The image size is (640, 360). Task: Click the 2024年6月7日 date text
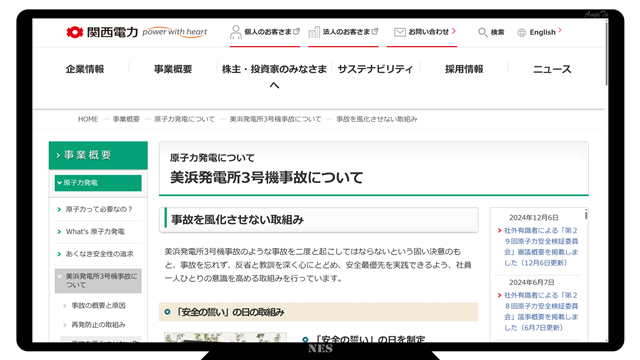(x=532, y=282)
